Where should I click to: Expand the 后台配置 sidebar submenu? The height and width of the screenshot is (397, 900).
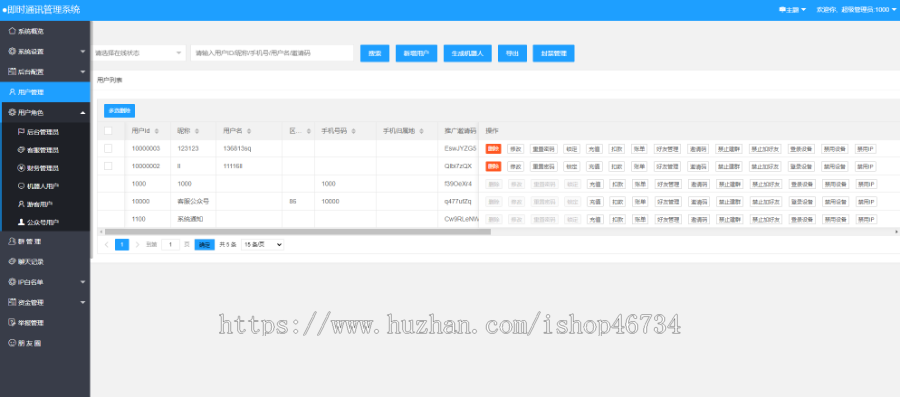pyautogui.click(x=83, y=72)
